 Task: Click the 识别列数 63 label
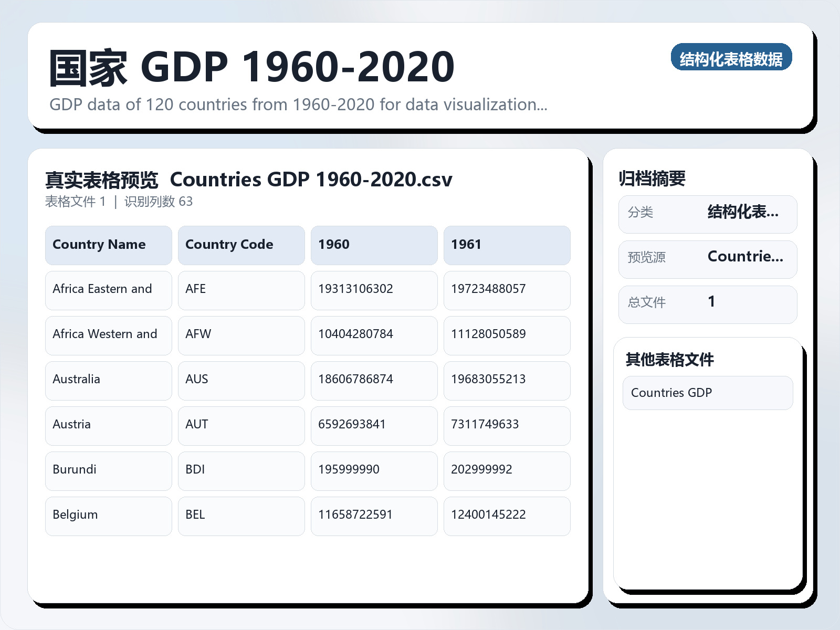(x=157, y=201)
